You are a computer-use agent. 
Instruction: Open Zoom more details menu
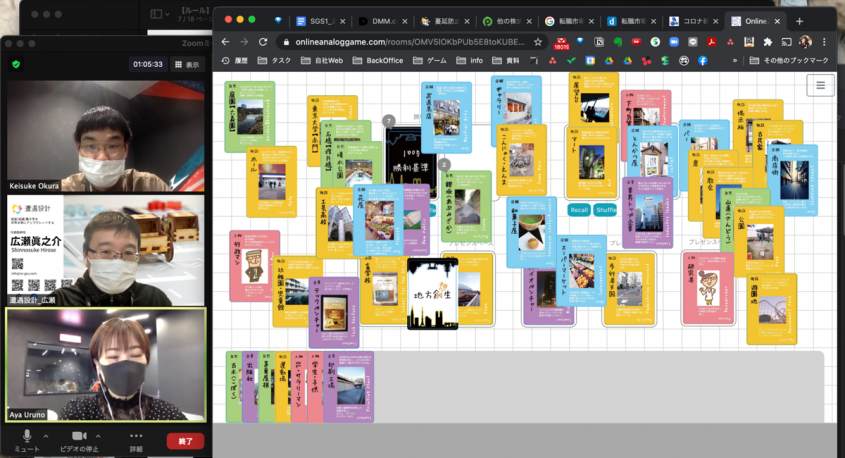pyautogui.click(x=136, y=438)
